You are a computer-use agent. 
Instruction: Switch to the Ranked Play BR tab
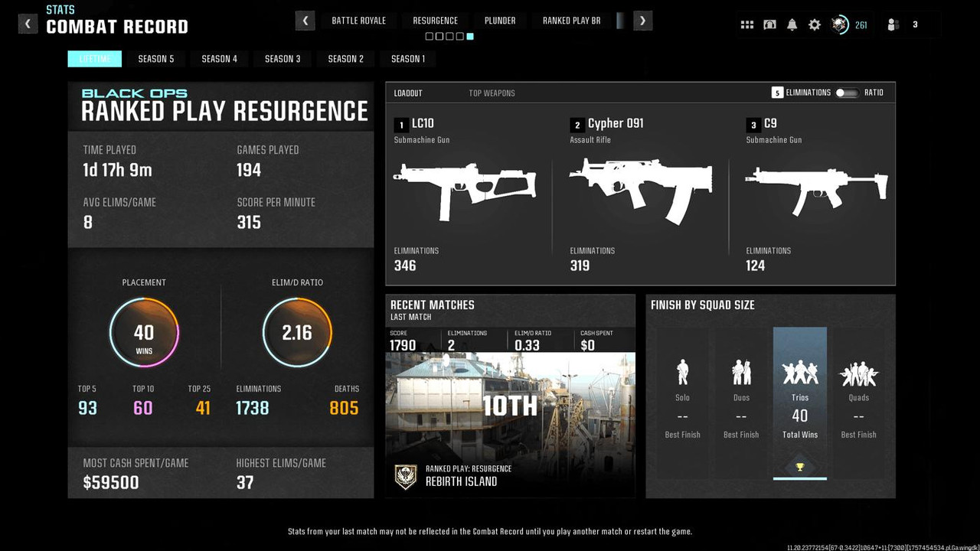571,21
